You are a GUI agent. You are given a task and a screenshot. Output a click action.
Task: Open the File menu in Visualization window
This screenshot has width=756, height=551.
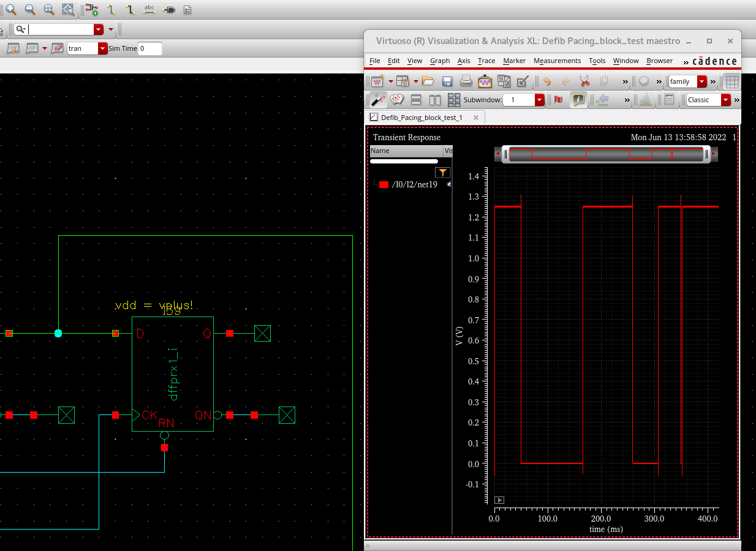[x=375, y=61]
